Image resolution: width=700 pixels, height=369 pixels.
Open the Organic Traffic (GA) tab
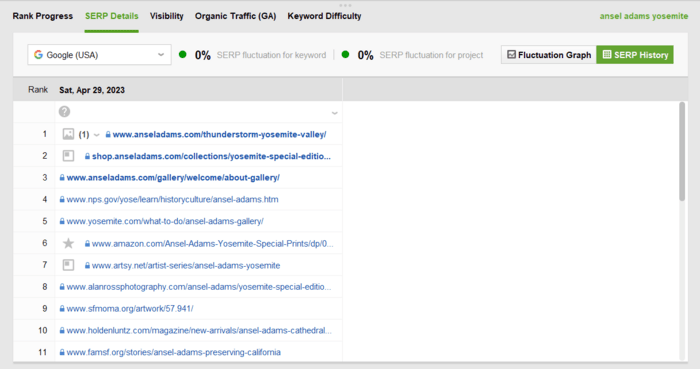coord(235,16)
